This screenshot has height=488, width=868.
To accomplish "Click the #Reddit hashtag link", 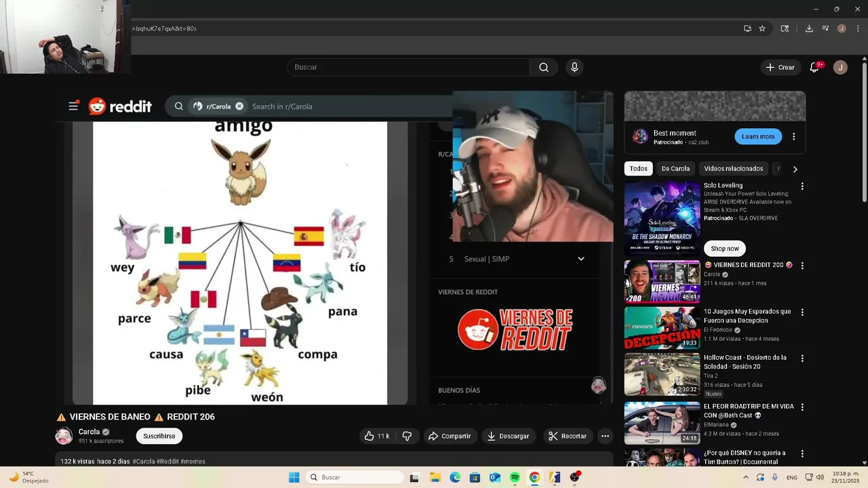I will point(167,462).
